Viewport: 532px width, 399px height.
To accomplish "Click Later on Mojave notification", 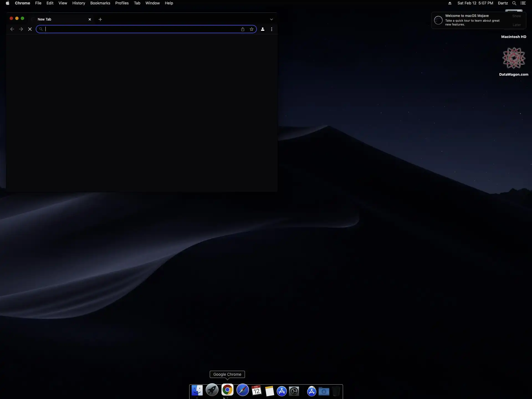I will pos(516,25).
